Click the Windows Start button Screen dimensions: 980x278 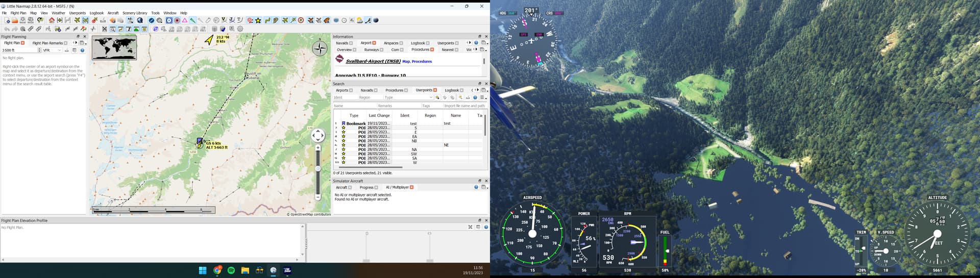(203, 270)
